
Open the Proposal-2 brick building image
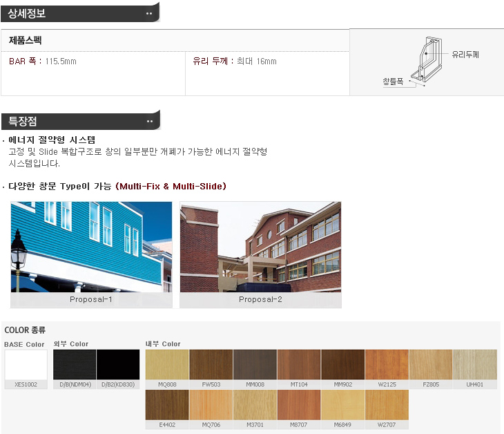coord(260,247)
